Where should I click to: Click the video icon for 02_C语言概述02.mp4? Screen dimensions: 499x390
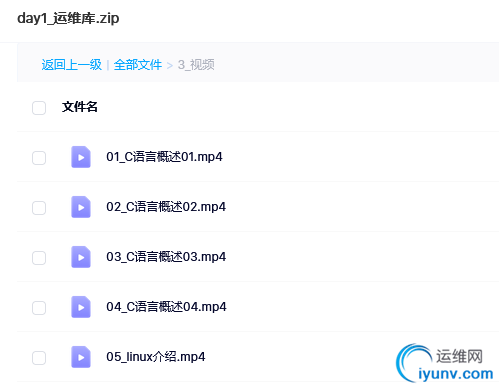point(81,207)
